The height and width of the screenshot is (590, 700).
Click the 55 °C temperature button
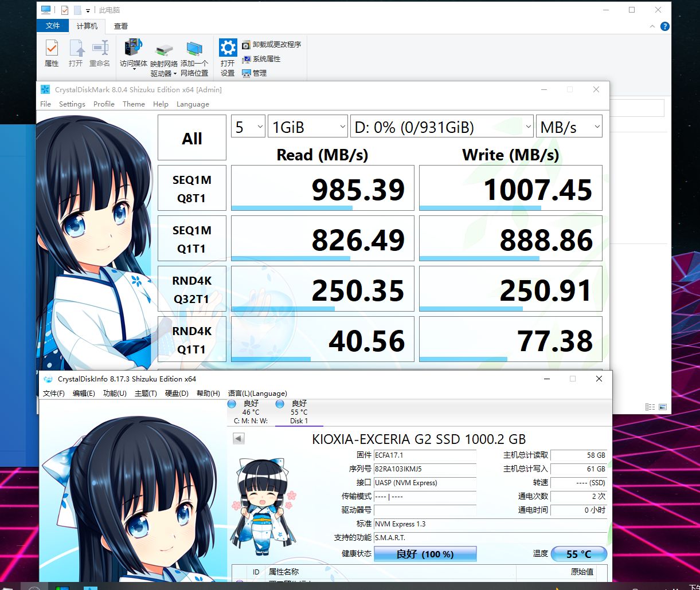[579, 554]
